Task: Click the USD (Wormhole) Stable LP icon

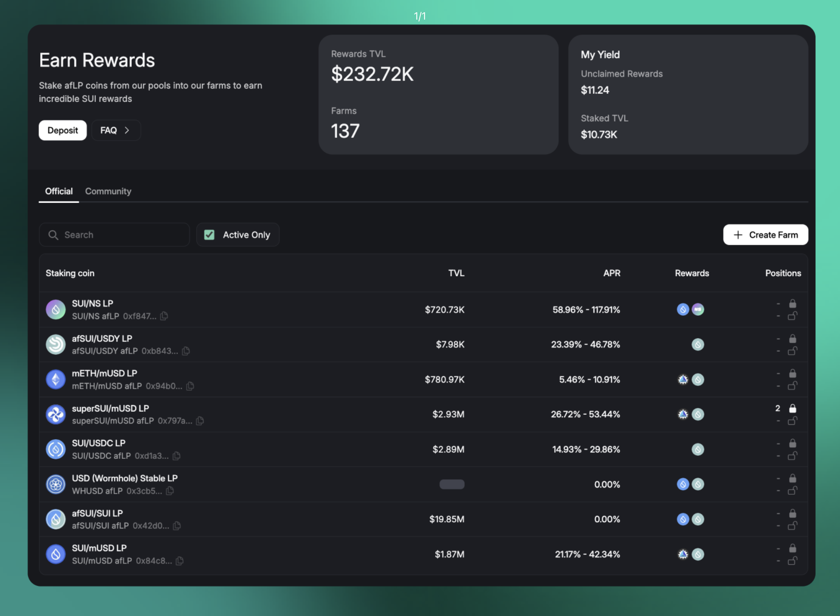Action: [56, 484]
